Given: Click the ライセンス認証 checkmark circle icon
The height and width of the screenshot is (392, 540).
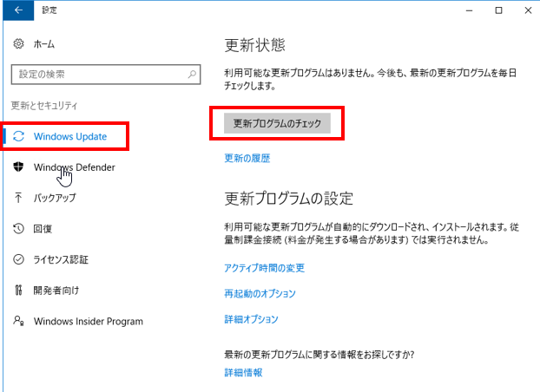Looking at the screenshot, I should pyautogui.click(x=18, y=259).
